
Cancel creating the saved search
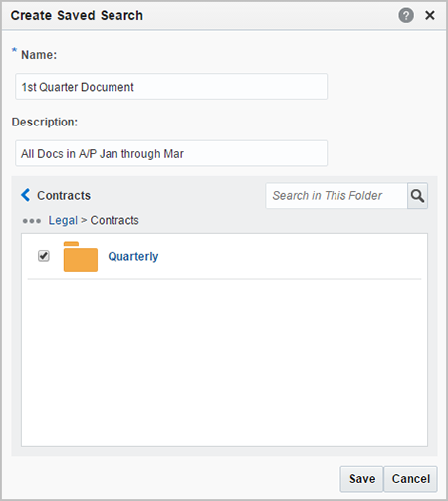[x=410, y=479]
